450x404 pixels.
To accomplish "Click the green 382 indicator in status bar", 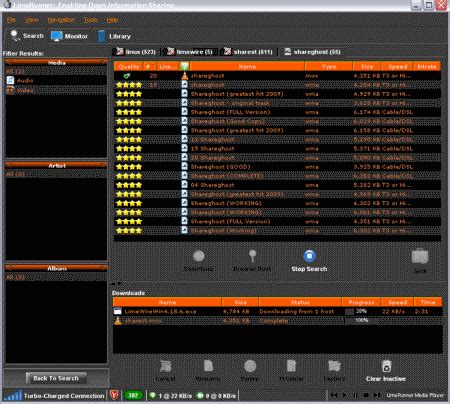I will tap(133, 396).
